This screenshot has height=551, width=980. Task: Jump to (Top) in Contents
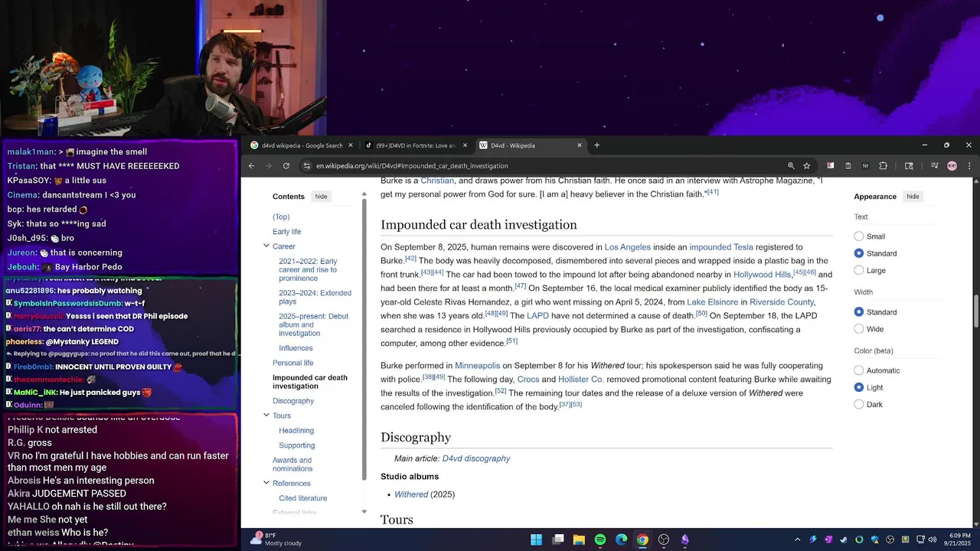tap(281, 217)
